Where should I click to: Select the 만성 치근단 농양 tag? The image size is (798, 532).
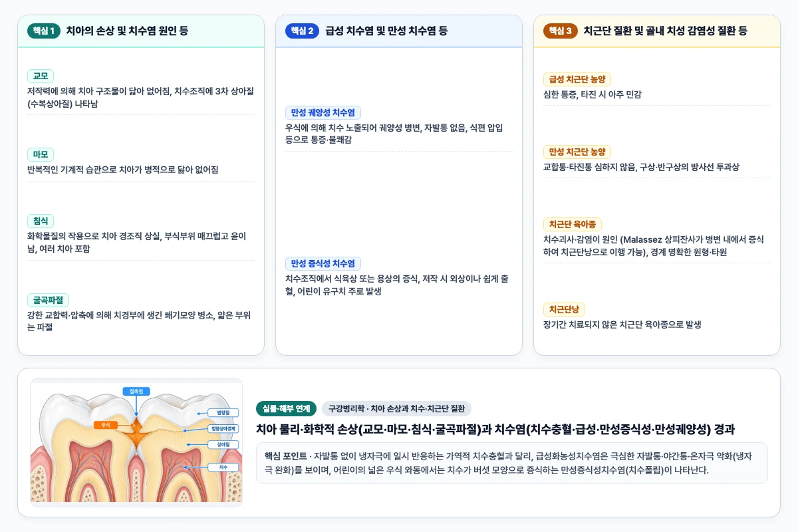point(577,152)
